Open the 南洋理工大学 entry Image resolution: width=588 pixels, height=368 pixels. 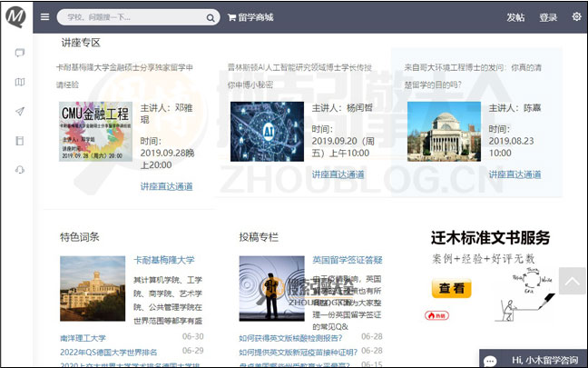point(83,338)
